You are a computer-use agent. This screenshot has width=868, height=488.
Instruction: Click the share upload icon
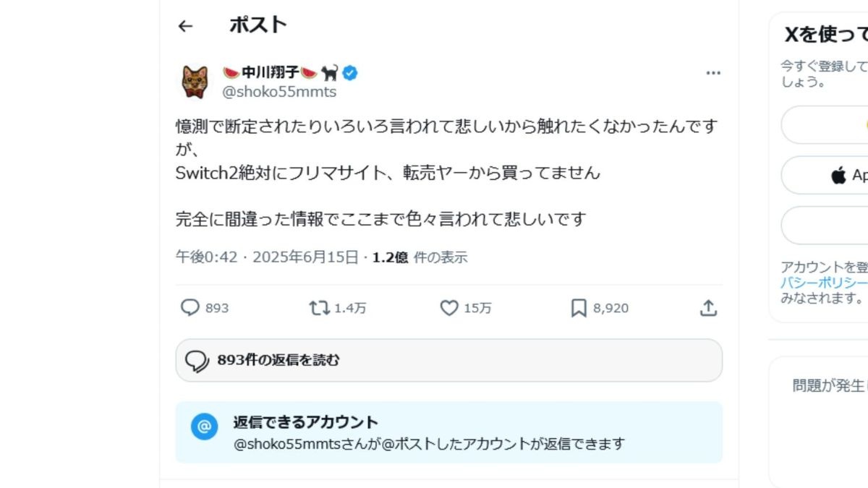tap(708, 308)
